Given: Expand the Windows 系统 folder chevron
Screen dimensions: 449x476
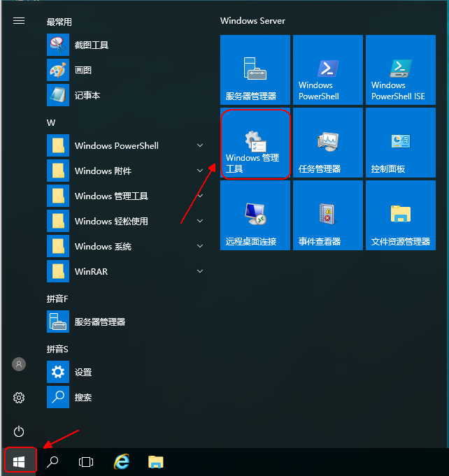Looking at the screenshot, I should (200, 246).
